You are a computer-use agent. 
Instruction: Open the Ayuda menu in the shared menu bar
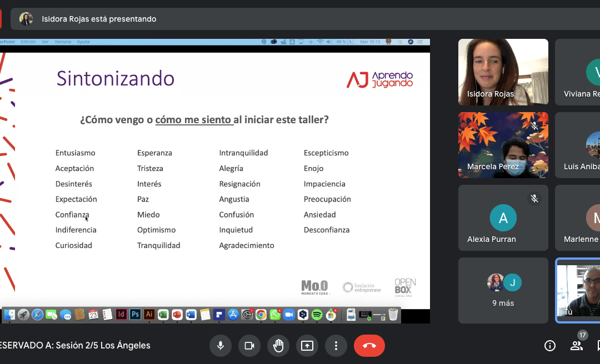pos(83,42)
